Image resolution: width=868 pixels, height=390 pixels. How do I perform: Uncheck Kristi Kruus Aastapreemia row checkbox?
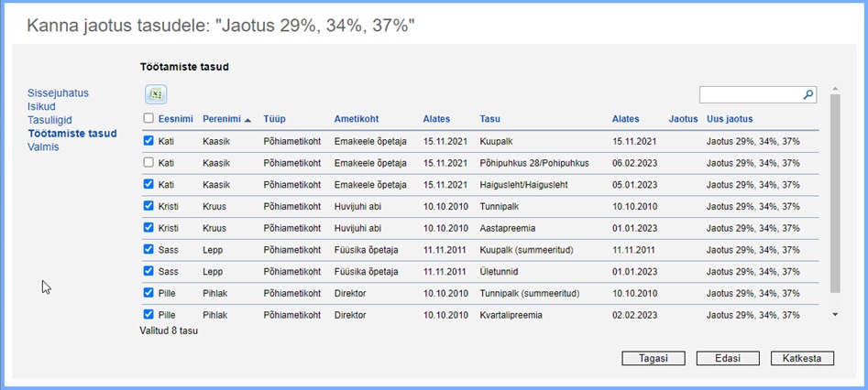[148, 228]
